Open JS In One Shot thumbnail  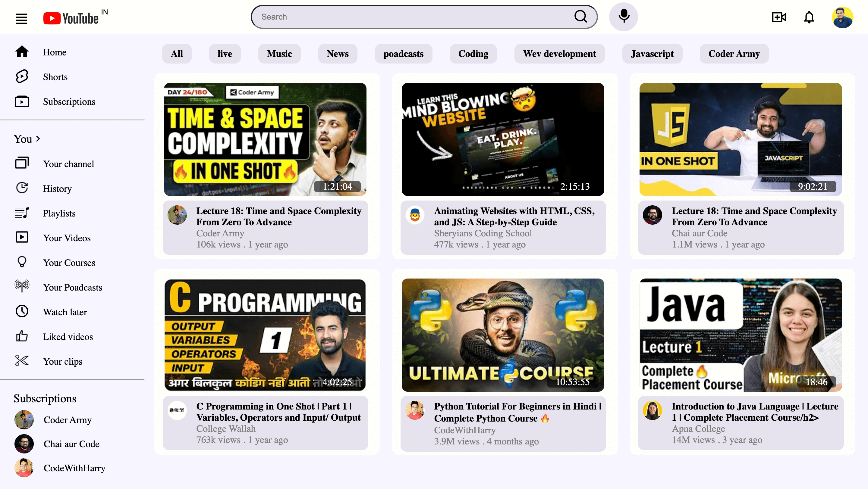(x=741, y=139)
